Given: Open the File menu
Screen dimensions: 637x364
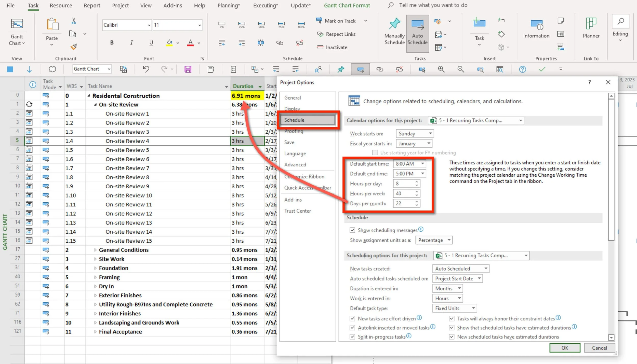Looking at the screenshot, I should pyautogui.click(x=10, y=5).
